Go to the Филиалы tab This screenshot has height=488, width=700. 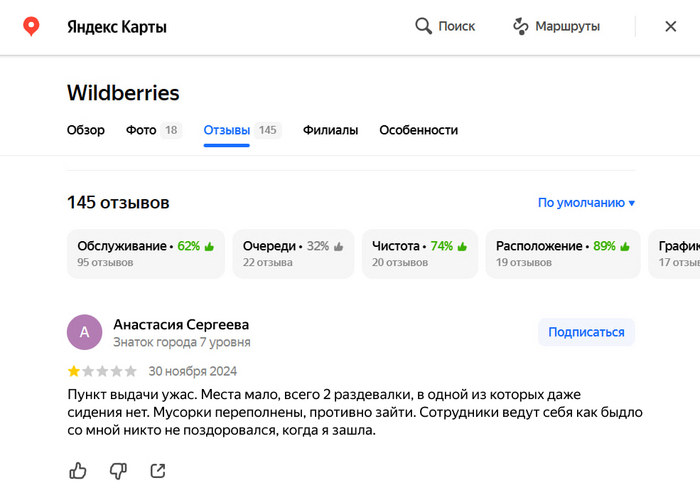point(330,130)
